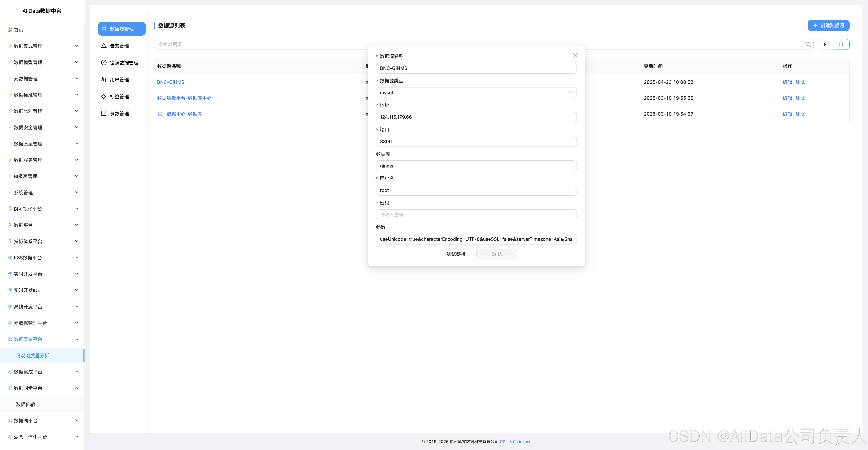Click the K8S数据平台 diamond icon
This screenshot has width=868, height=450.
10,258
